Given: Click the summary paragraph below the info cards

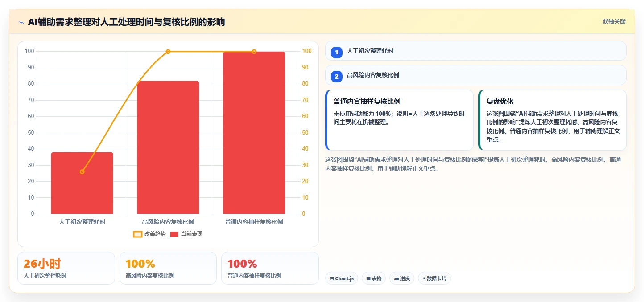Looking at the screenshot, I should coord(473,164).
